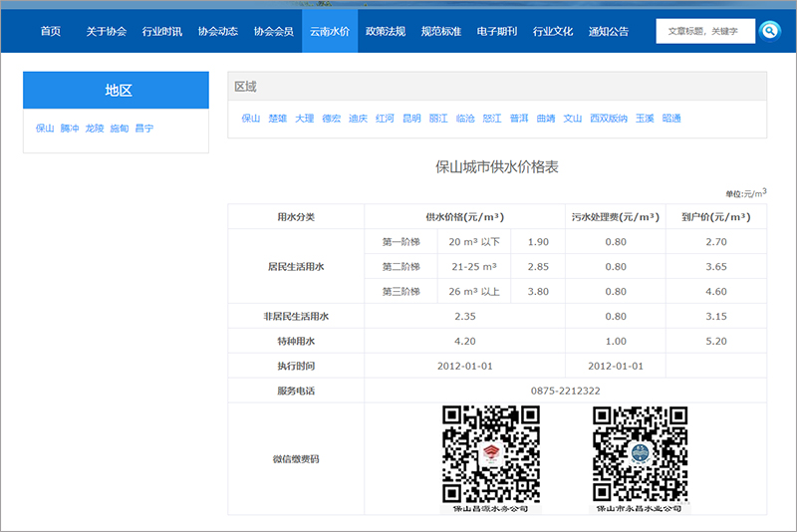Click the service phone number 0875-2212322
The height and width of the screenshot is (532, 797).
coord(565,391)
